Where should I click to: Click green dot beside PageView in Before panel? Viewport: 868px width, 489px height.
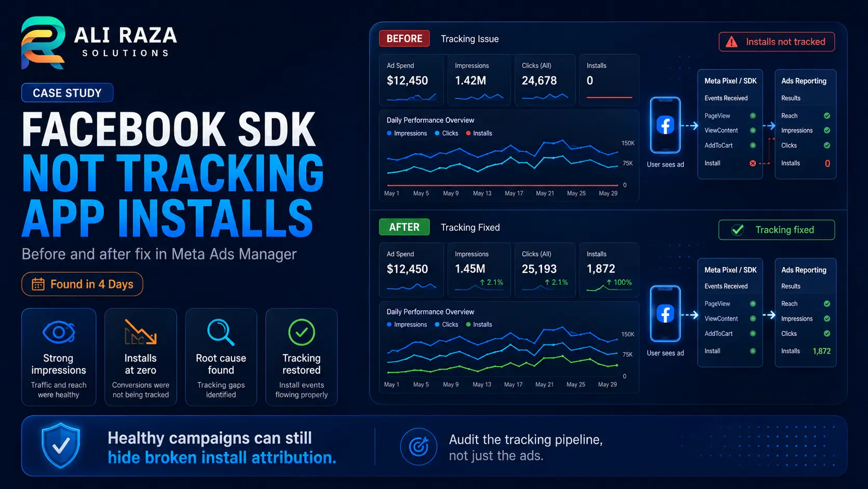tap(753, 116)
